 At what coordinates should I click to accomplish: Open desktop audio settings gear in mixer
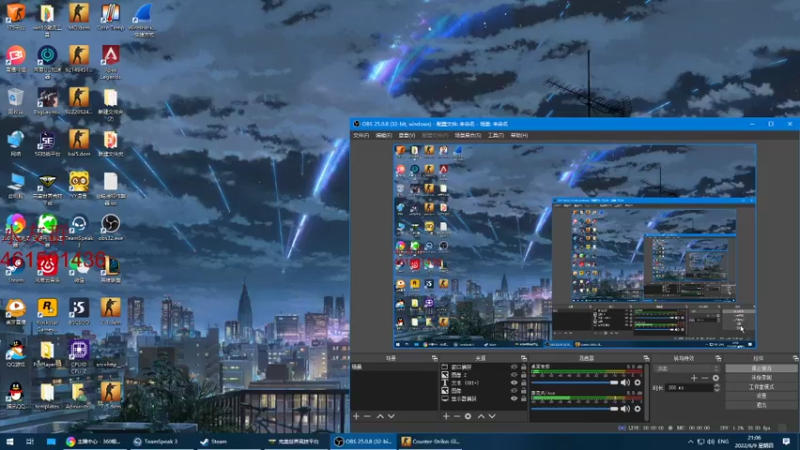[637, 382]
